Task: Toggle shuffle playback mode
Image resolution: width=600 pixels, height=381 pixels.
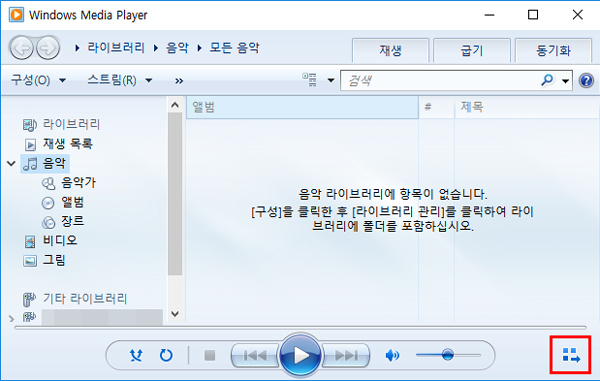Action: click(136, 355)
